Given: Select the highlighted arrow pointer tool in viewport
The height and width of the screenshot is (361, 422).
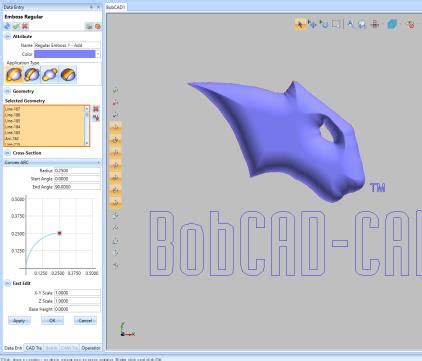Looking at the screenshot, I should click(x=300, y=24).
